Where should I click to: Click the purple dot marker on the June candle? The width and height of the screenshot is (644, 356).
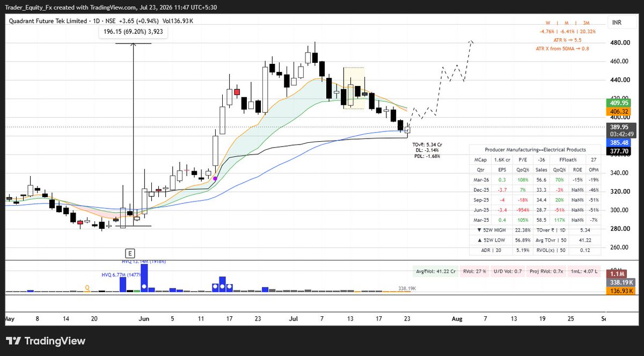click(x=215, y=178)
